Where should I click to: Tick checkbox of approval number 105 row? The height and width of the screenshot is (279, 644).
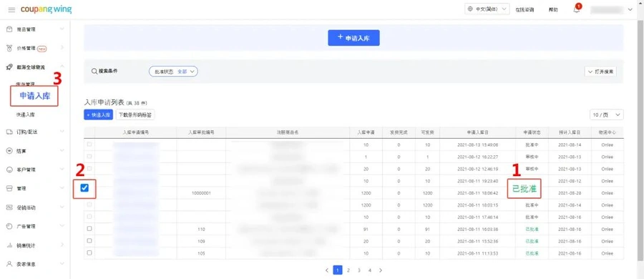pyautogui.click(x=89, y=253)
